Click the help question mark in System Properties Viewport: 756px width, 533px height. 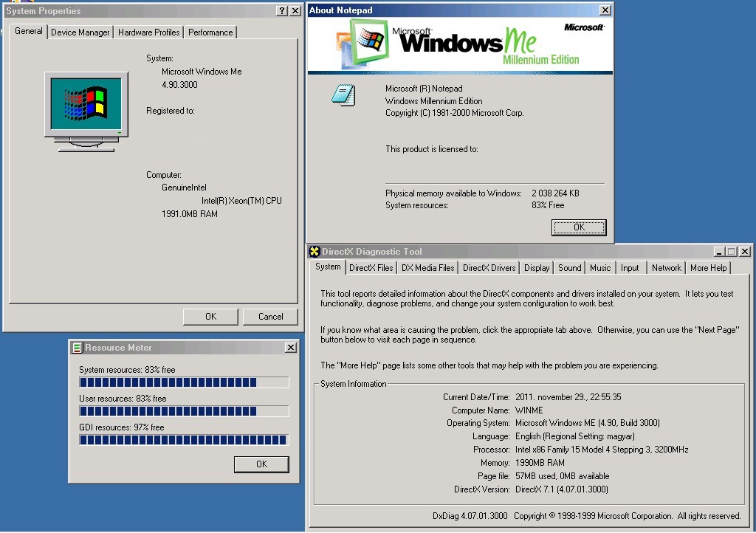[282, 10]
